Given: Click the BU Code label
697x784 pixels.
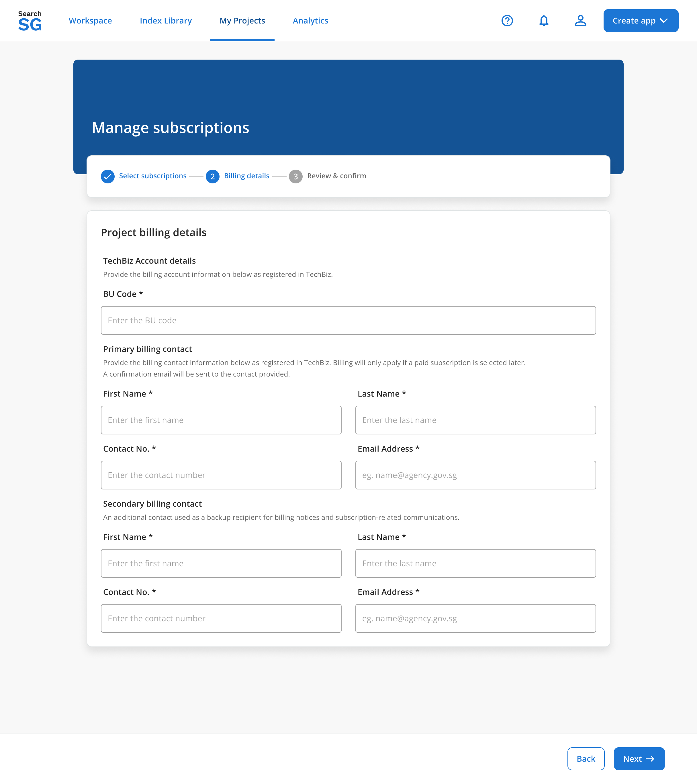Looking at the screenshot, I should pyautogui.click(x=123, y=294).
